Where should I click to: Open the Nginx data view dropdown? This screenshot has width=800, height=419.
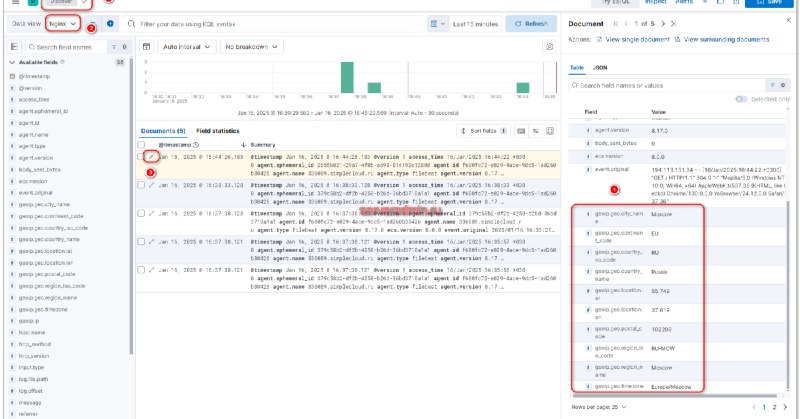coord(63,23)
